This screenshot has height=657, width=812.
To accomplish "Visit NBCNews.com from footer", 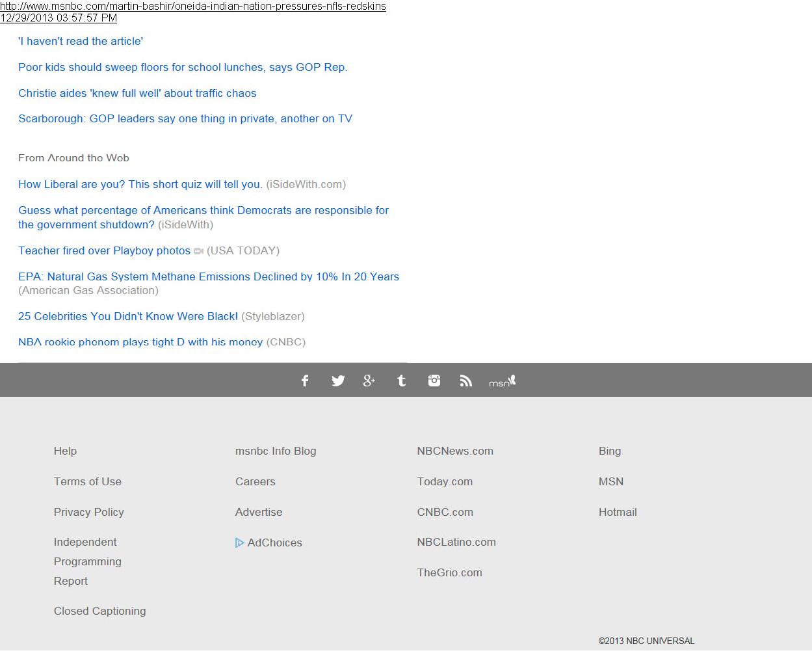I will pyautogui.click(x=455, y=451).
